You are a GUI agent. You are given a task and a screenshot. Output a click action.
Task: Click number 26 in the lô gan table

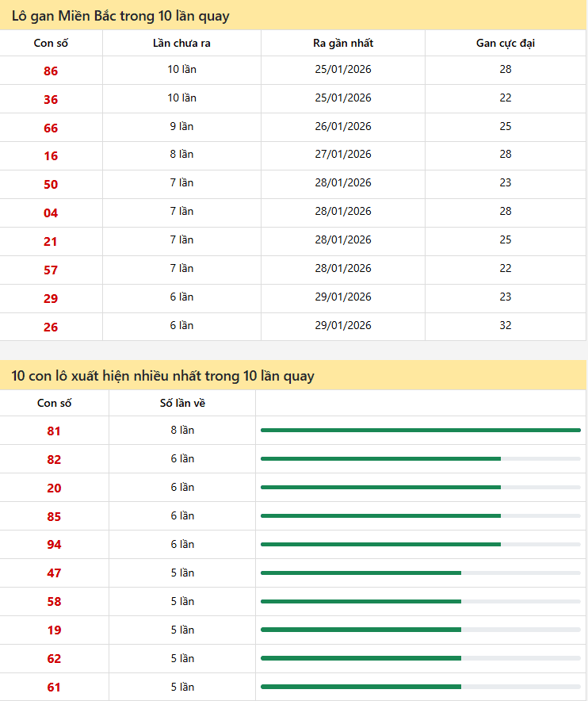tap(51, 327)
